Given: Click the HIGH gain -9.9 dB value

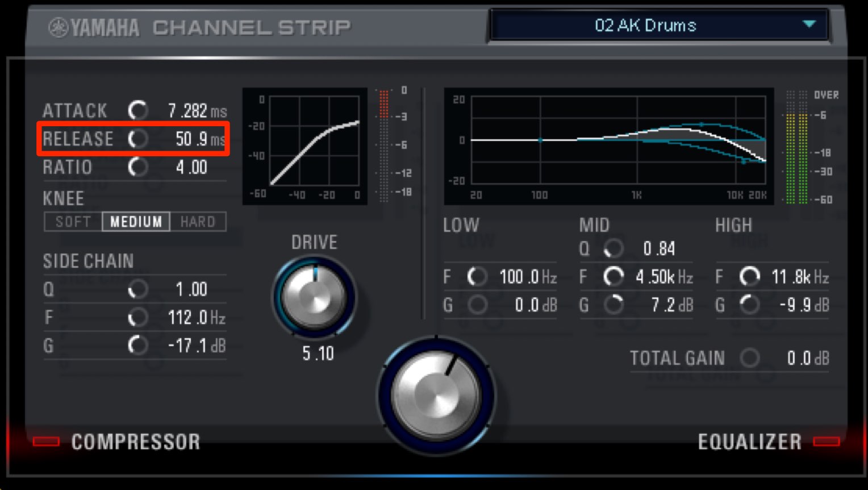Looking at the screenshot, I should pos(804,305).
